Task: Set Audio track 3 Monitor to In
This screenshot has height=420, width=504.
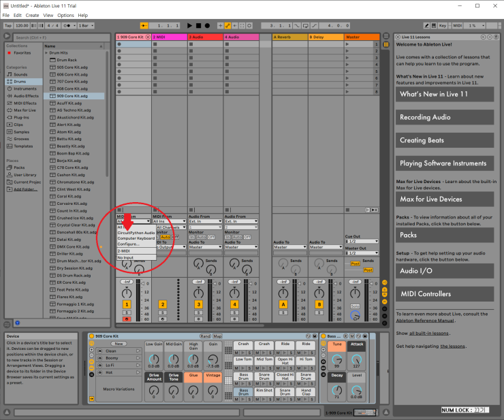Action: pyautogui.click(x=193, y=237)
